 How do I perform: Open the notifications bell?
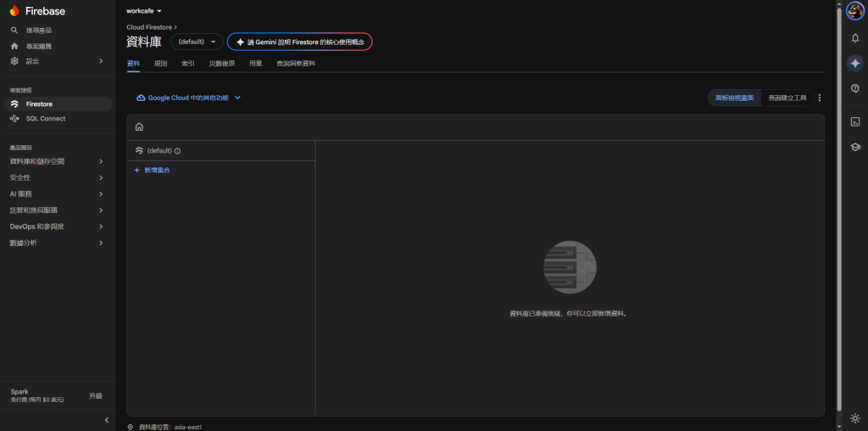(855, 37)
